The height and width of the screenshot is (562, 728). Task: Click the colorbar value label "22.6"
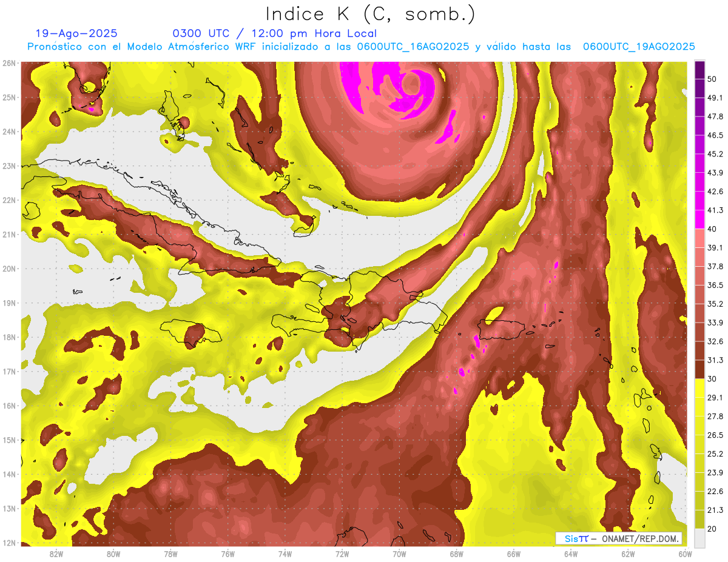pyautogui.click(x=715, y=492)
